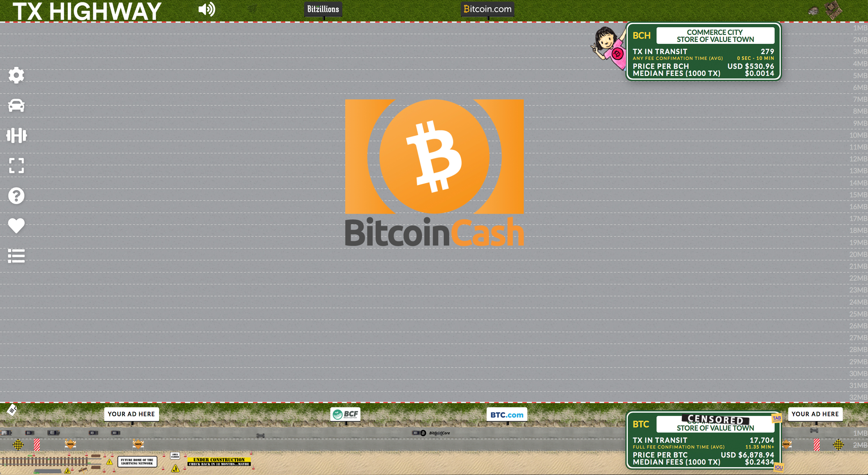Open the BTC.com billboard
The image size is (868, 475).
[x=507, y=415]
